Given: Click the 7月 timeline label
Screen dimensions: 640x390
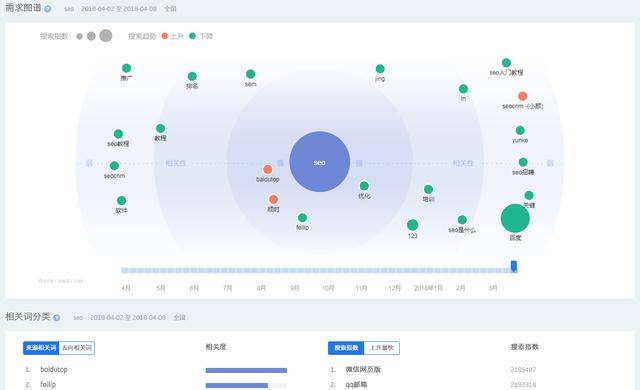Looking at the screenshot, I should click(228, 288).
